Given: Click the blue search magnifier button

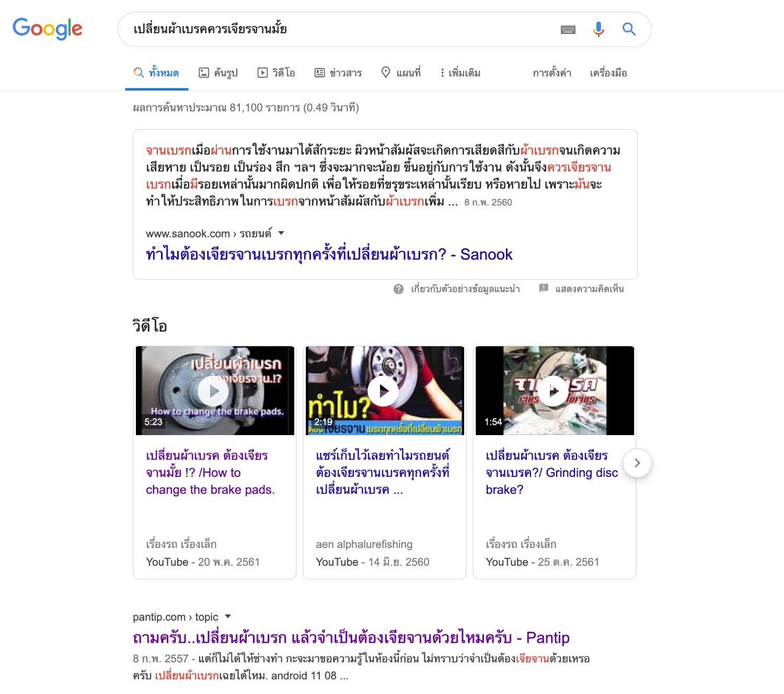Looking at the screenshot, I should click(x=629, y=29).
